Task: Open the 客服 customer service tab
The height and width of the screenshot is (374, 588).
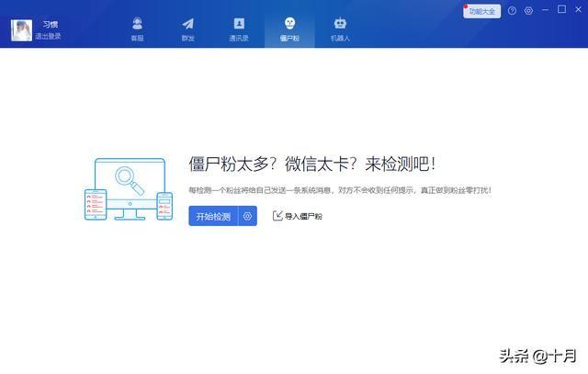Action: [x=137, y=29]
